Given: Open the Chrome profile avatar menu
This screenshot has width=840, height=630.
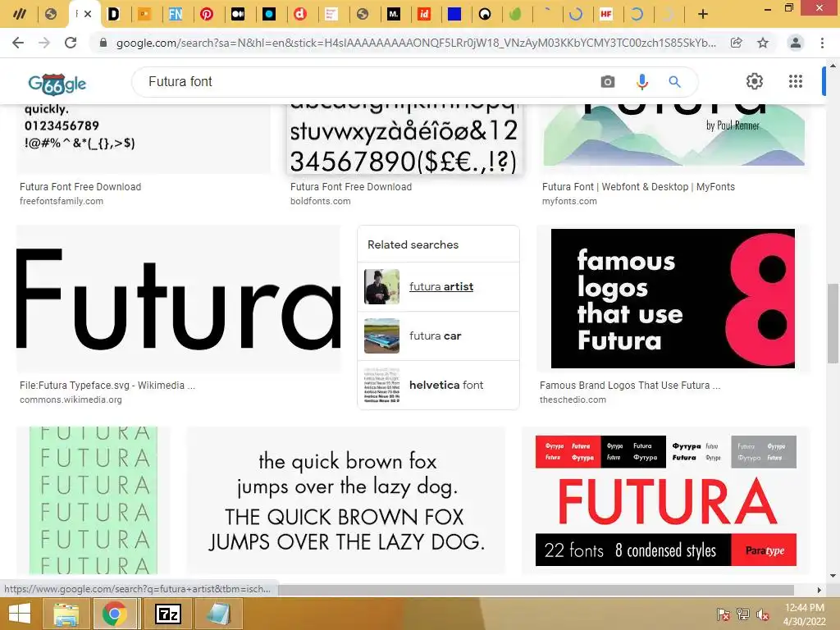Looking at the screenshot, I should pyautogui.click(x=796, y=43).
